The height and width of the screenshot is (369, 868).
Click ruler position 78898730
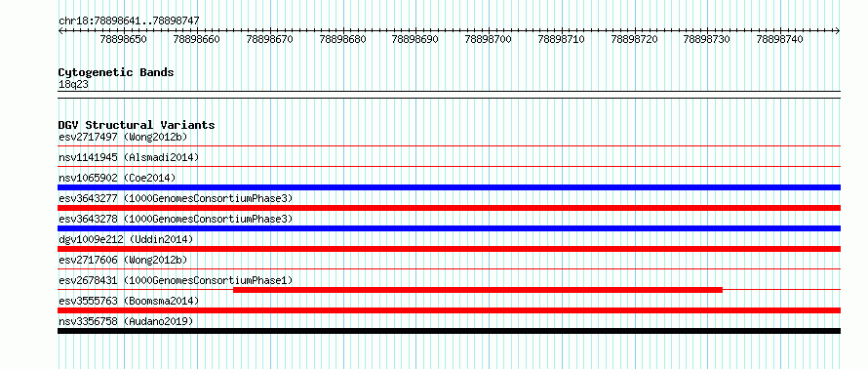pyautogui.click(x=707, y=39)
